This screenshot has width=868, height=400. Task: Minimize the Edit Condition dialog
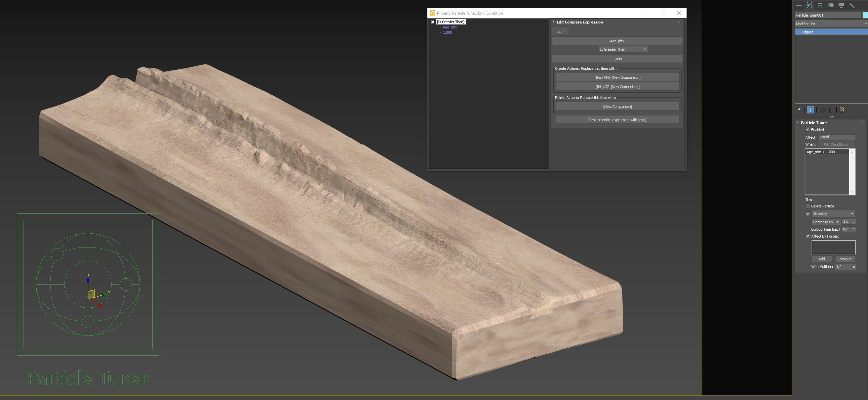pos(649,13)
